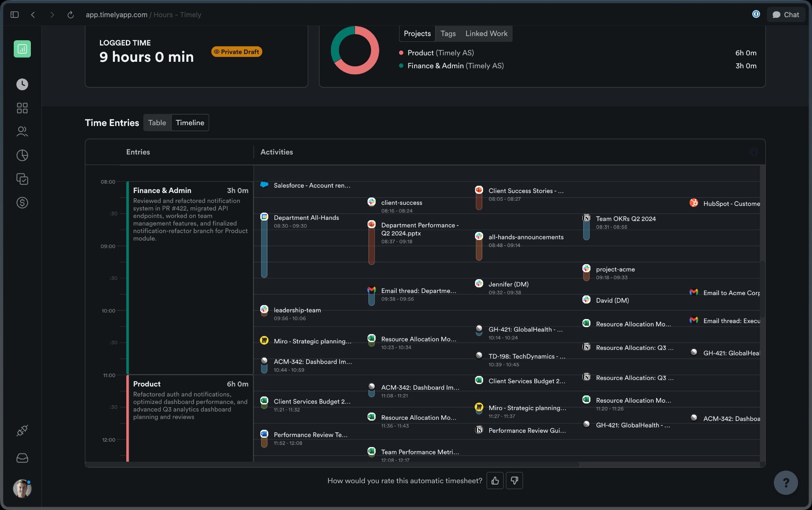Open the inbox tray icon in sidebar
The height and width of the screenshot is (510, 812).
click(x=22, y=458)
